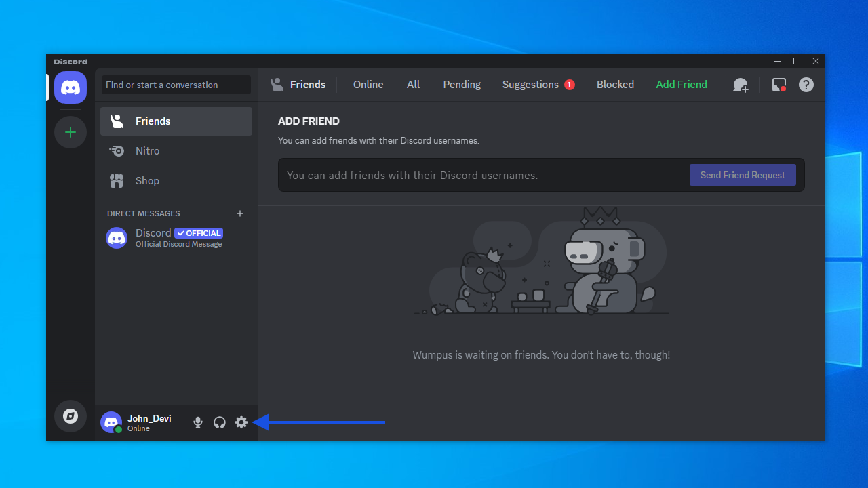The width and height of the screenshot is (868, 488).
Task: Open Help question mark icon
Action: pos(806,85)
